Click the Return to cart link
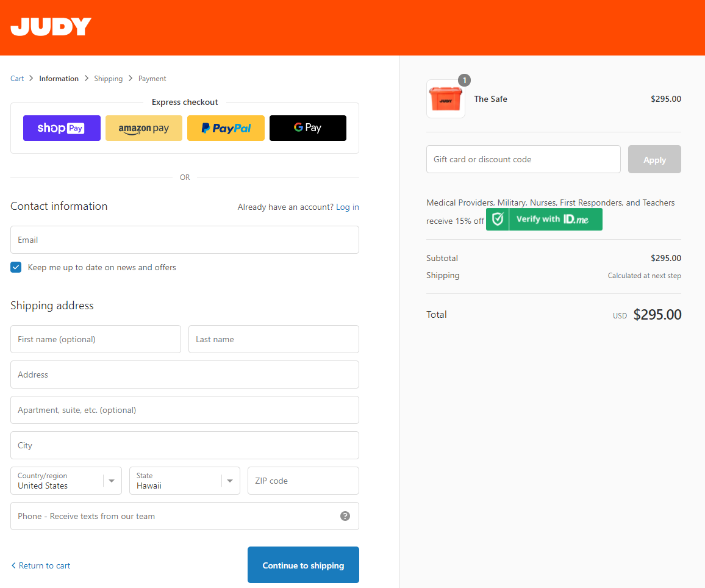 [x=41, y=565]
